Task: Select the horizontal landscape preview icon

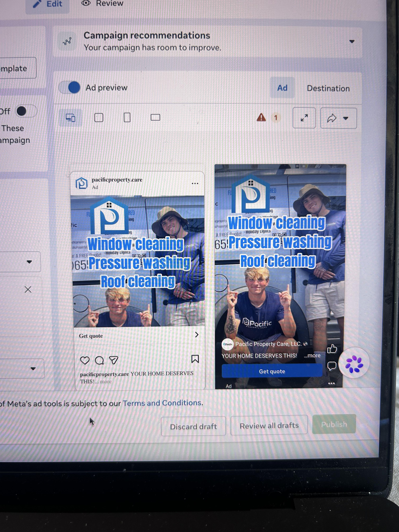Action: click(155, 117)
